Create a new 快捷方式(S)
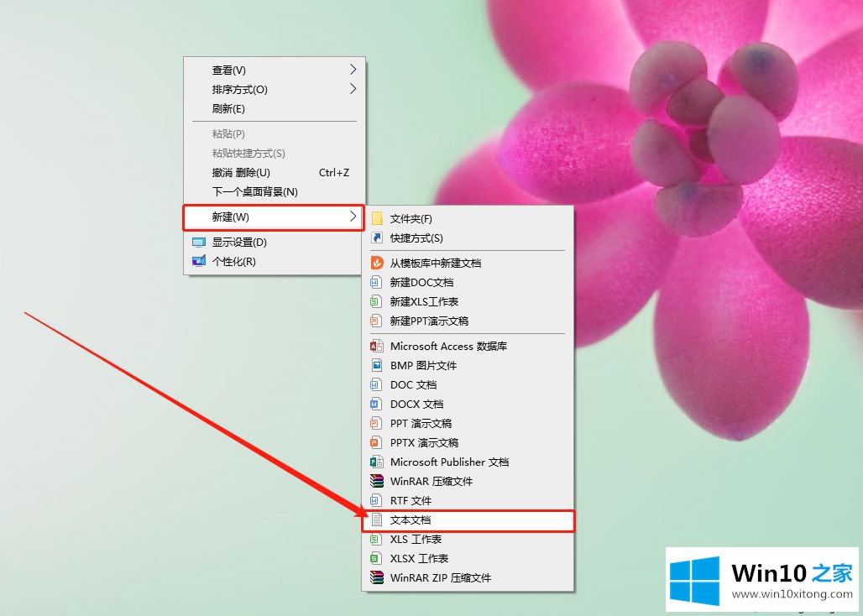 click(x=468, y=238)
